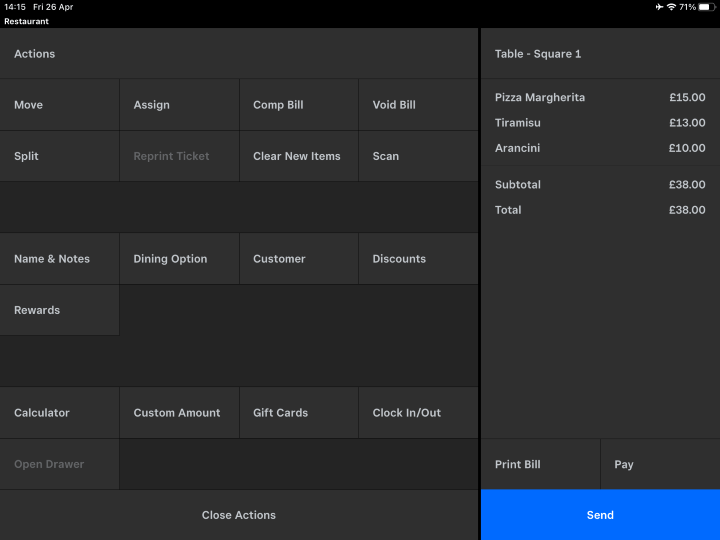Image resolution: width=720 pixels, height=540 pixels.
Task: Choose Void Bill action
Action: click(417, 105)
